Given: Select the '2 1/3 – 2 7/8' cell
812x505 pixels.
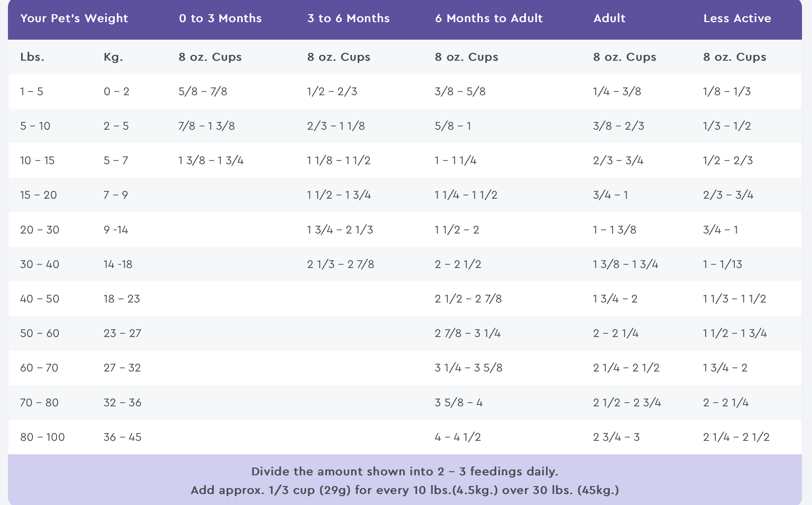Looking at the screenshot, I should [340, 264].
